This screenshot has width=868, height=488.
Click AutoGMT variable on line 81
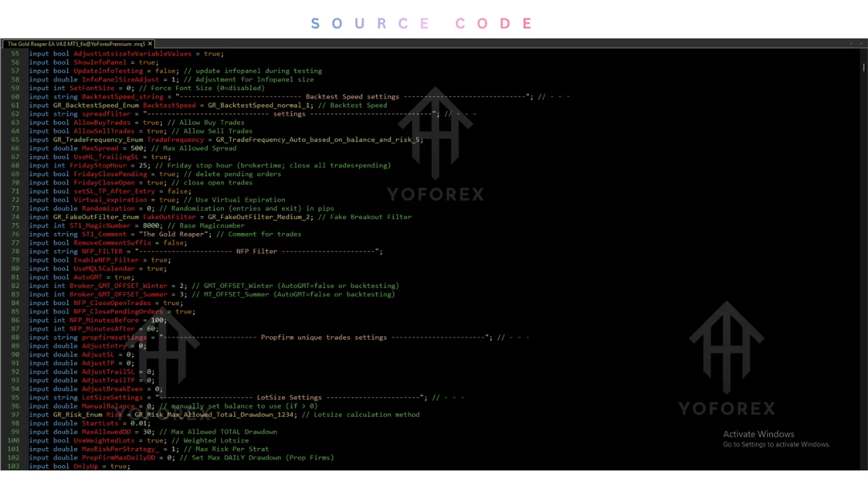(x=87, y=277)
